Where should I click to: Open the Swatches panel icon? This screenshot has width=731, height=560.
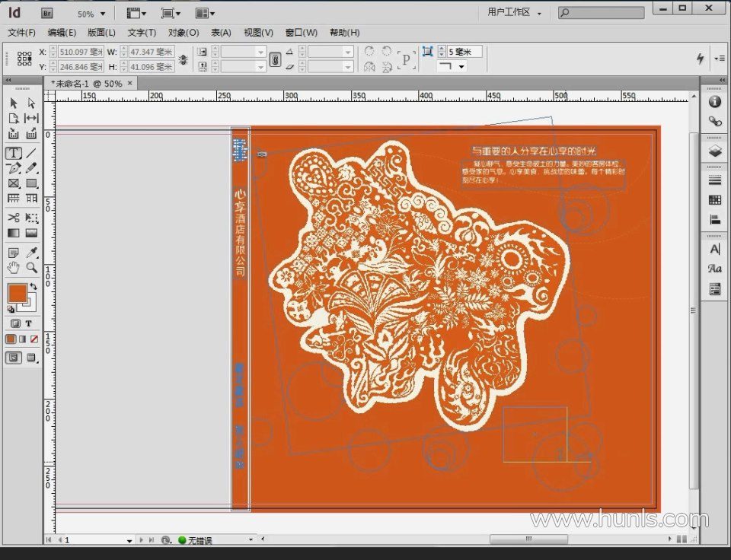click(x=714, y=200)
